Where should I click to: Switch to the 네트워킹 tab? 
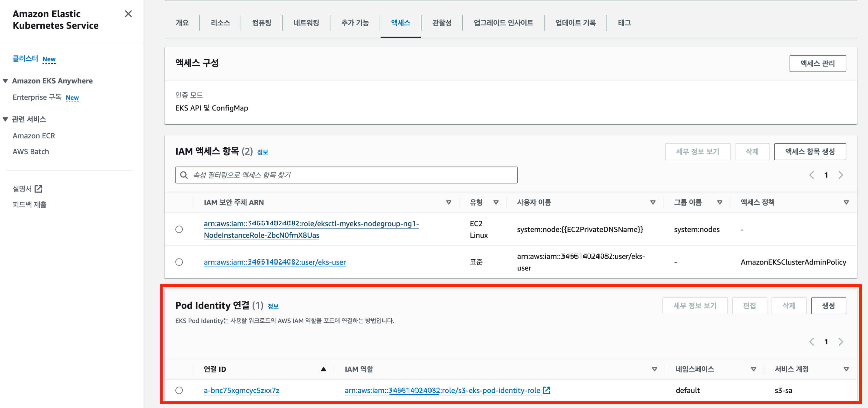click(306, 23)
